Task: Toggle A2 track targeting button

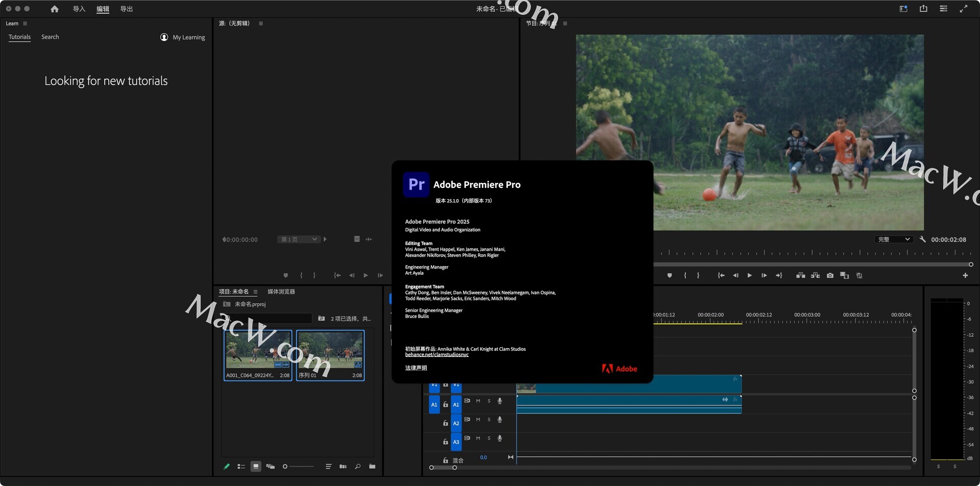Action: 456,423
